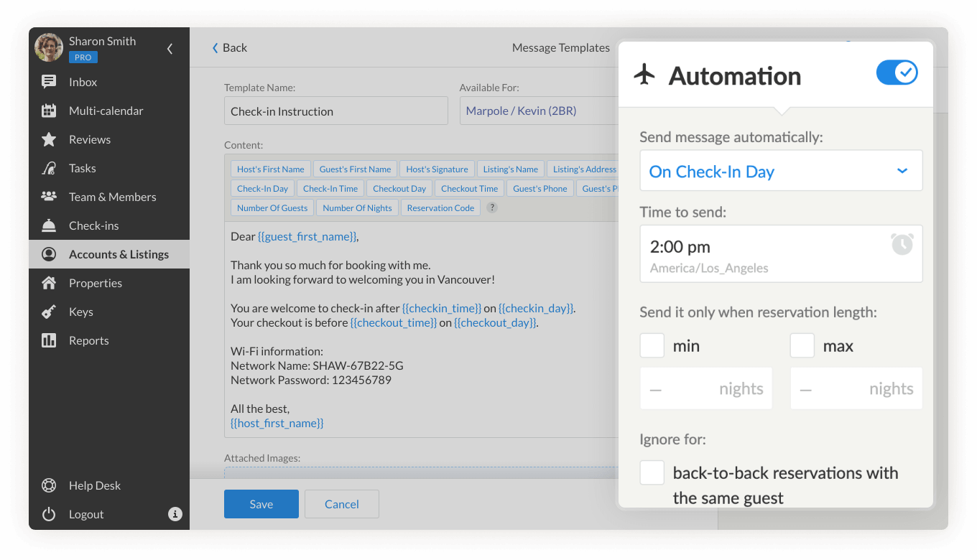The height and width of the screenshot is (560, 977).
Task: Insert the Check-In Day tag
Action: point(262,189)
